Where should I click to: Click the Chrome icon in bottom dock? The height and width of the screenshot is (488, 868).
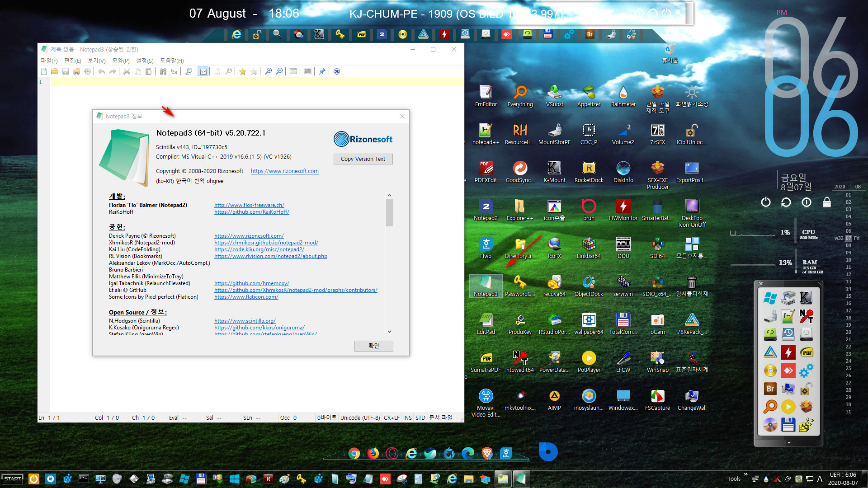tap(354, 453)
